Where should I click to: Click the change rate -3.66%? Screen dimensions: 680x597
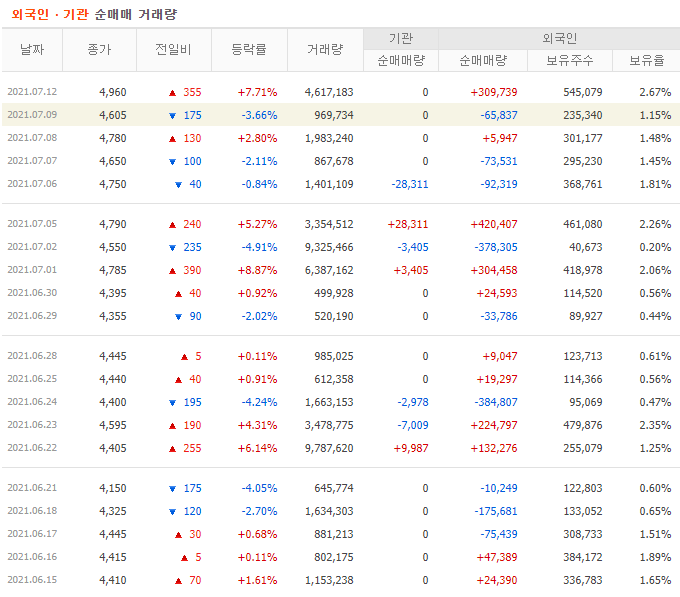point(259,115)
